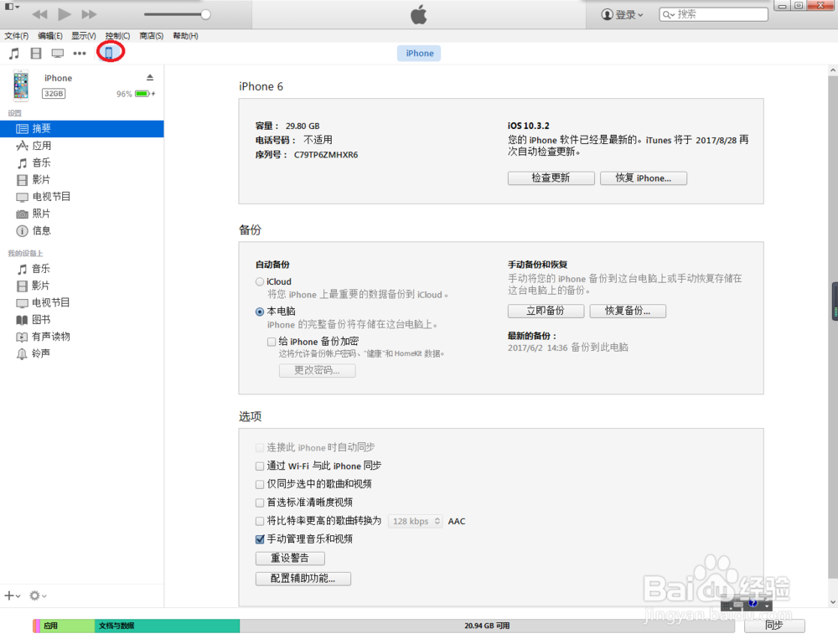Click the three-dots more libraries icon
838x644 pixels.
point(80,54)
